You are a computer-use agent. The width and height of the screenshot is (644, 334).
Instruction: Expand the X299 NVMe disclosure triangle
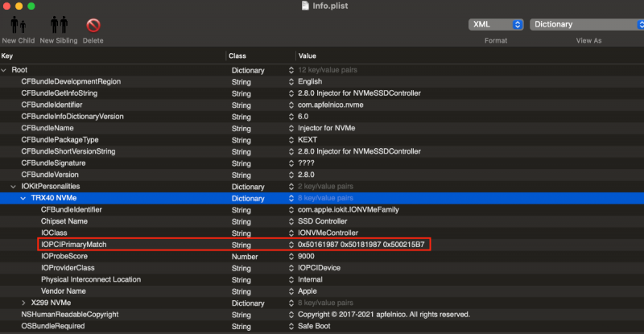23,303
